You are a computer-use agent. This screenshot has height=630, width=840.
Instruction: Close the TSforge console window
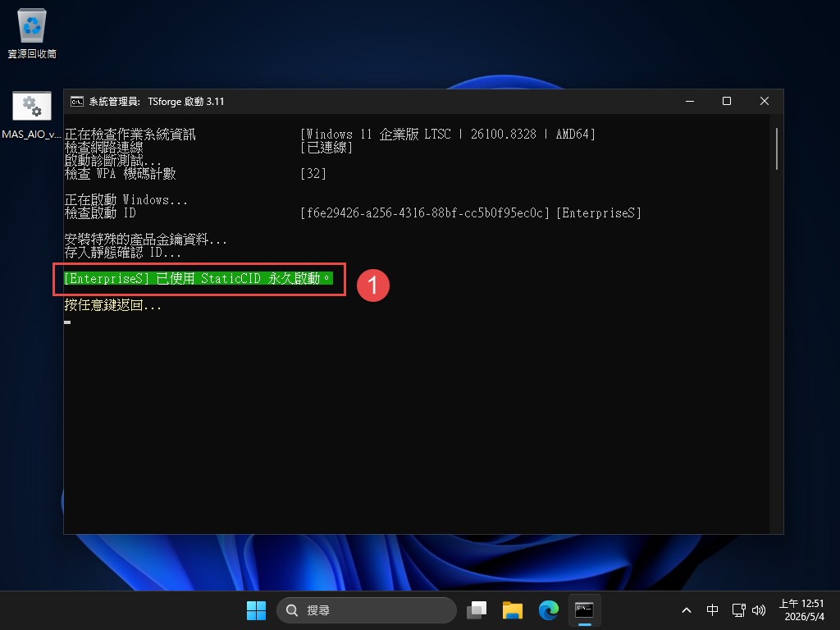tap(765, 101)
